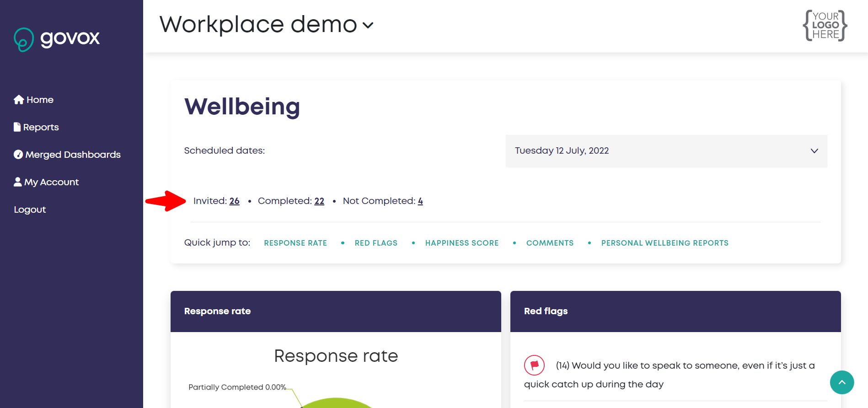
Task: Jump to the Happiness Score section
Action: [462, 243]
